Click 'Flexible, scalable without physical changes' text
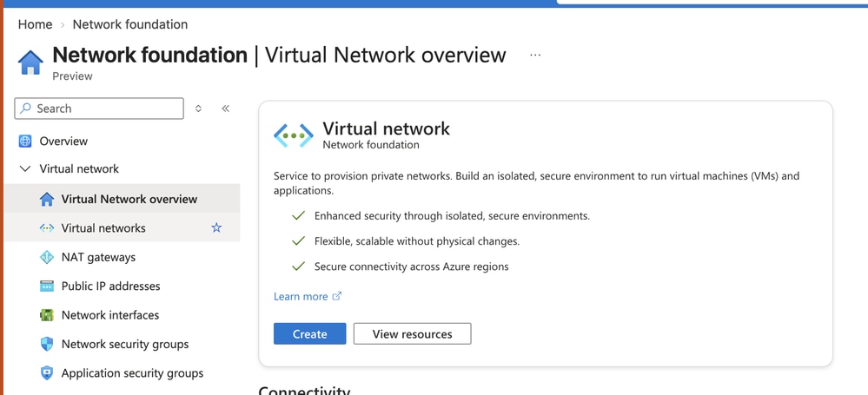Viewport: 868px width, 395px height. click(417, 241)
